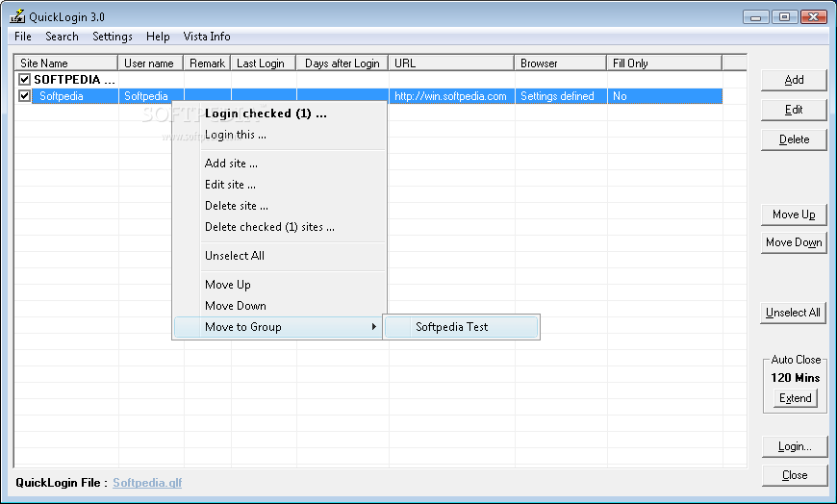The width and height of the screenshot is (837, 504).
Task: Select the SOFTPEDIA ... group row
Action: [74, 80]
